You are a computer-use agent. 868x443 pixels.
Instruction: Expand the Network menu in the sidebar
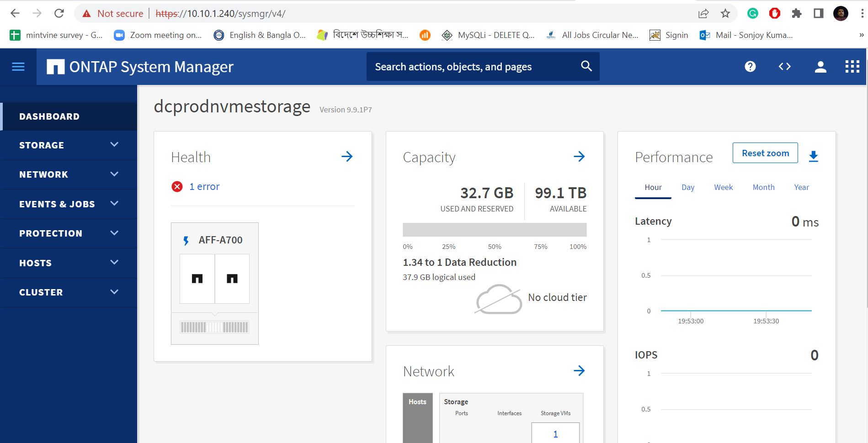coord(69,174)
